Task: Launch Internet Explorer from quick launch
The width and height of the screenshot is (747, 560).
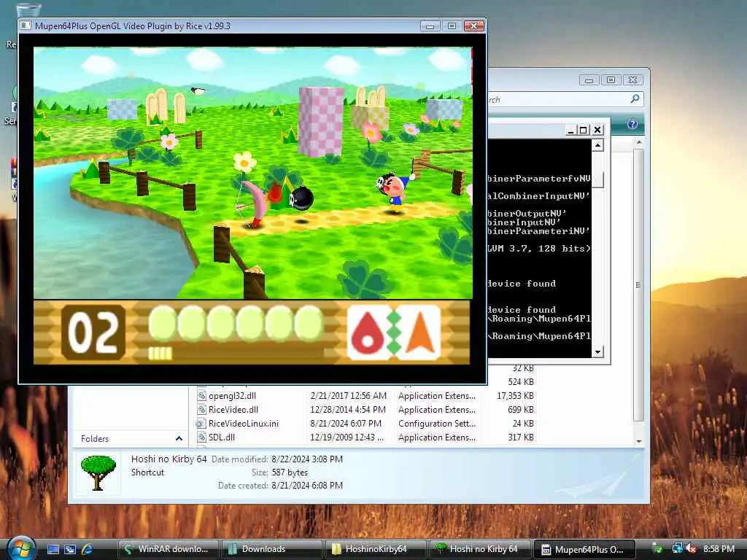Action: (x=87, y=549)
